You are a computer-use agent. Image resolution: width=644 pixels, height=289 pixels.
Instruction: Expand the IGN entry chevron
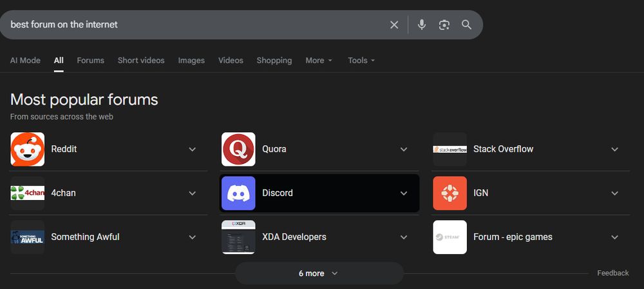click(x=614, y=193)
